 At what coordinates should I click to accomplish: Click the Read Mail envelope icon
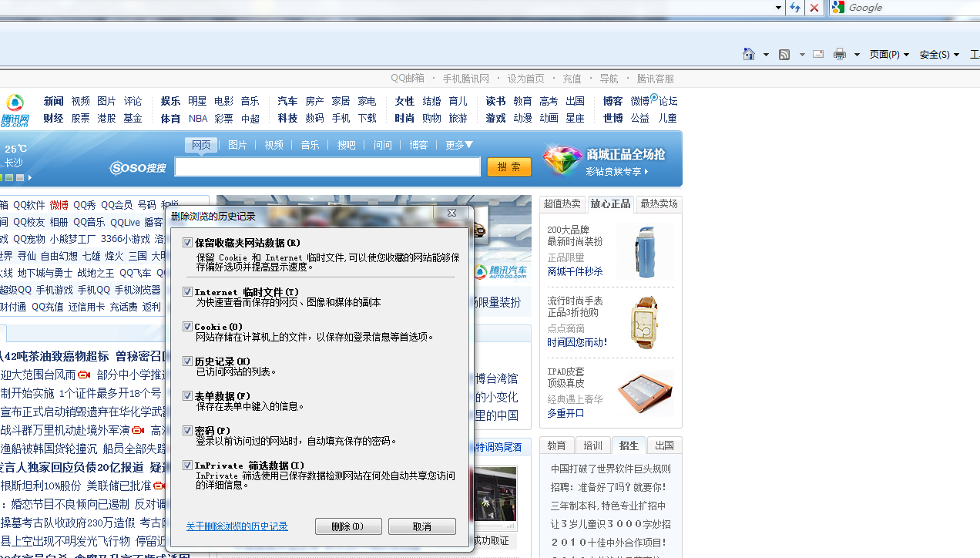pyautogui.click(x=818, y=54)
